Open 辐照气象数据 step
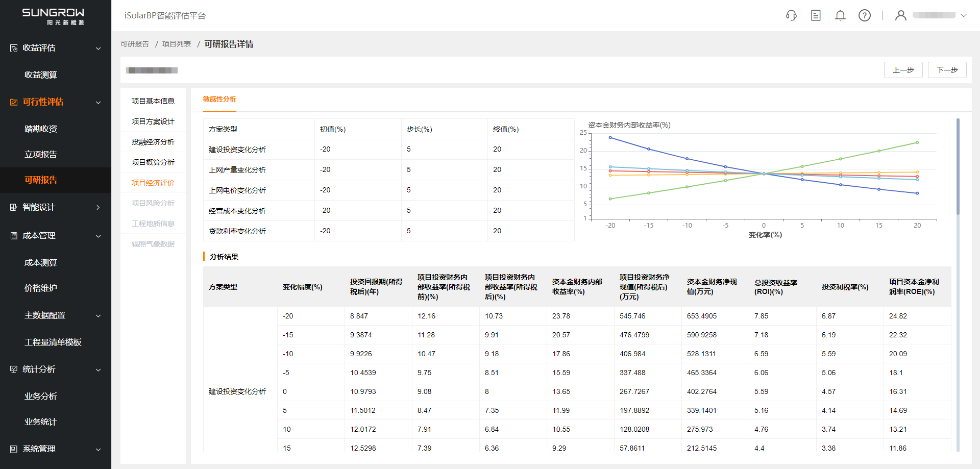 (x=153, y=244)
